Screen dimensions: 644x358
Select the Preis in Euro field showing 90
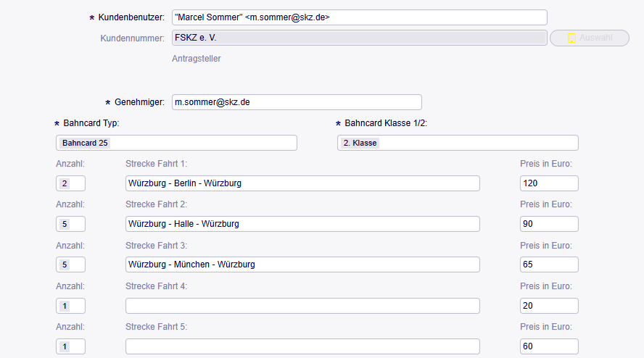(549, 224)
